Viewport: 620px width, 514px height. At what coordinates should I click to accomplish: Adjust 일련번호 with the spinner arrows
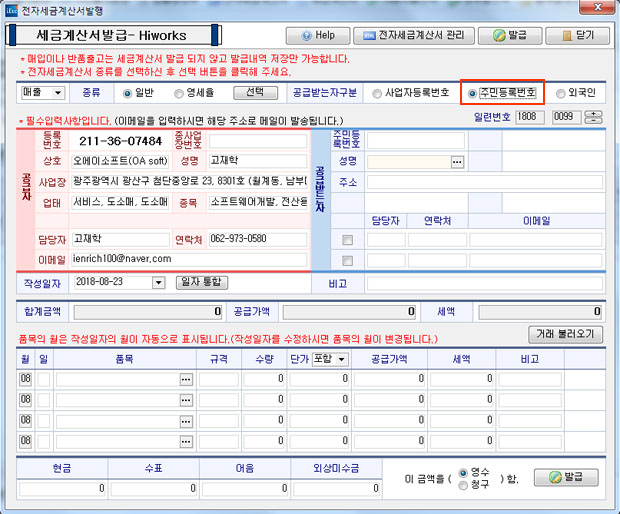[594, 118]
